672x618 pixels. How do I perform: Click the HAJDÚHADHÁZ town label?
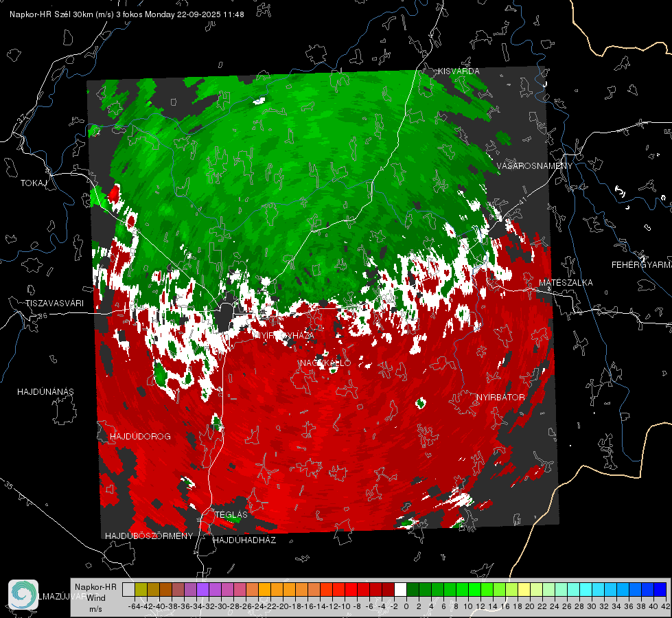pos(244,540)
